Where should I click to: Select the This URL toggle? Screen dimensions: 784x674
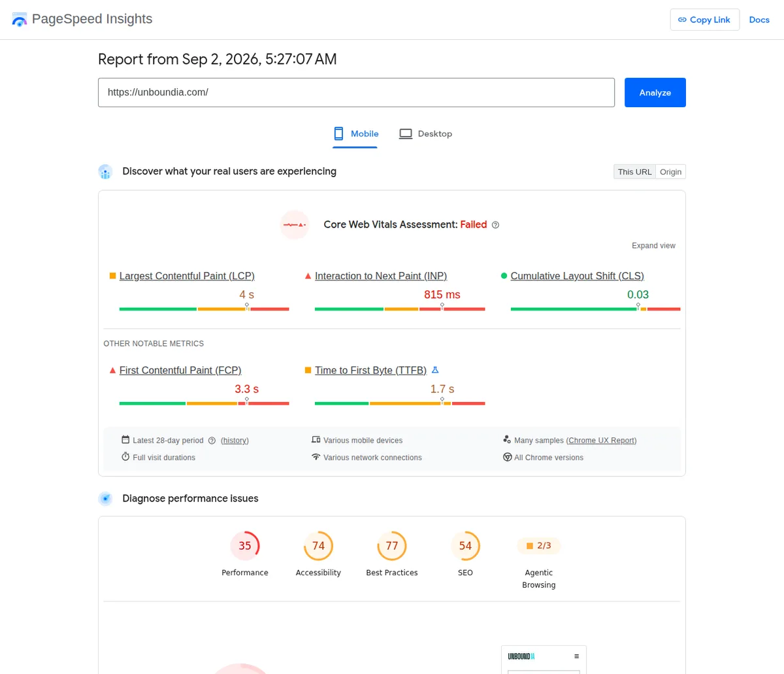(634, 172)
